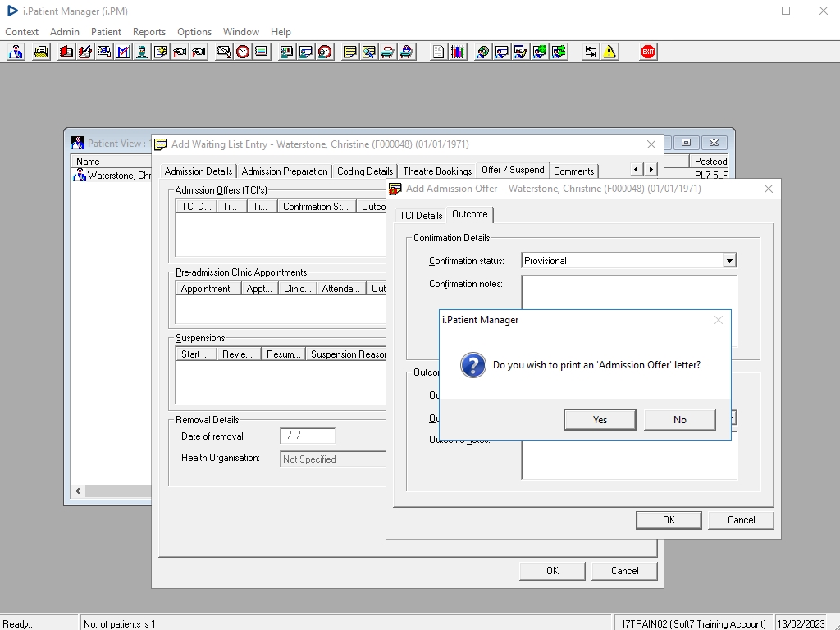Image resolution: width=840 pixels, height=630 pixels.
Task: Click the Confirmation St... column header
Action: (317, 207)
